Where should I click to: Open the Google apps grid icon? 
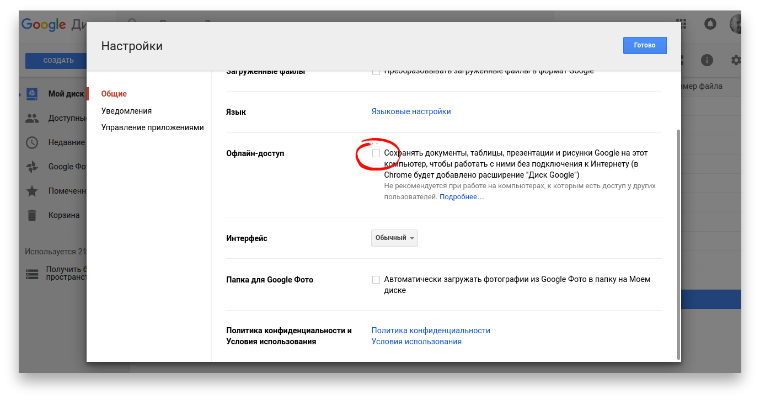681,24
